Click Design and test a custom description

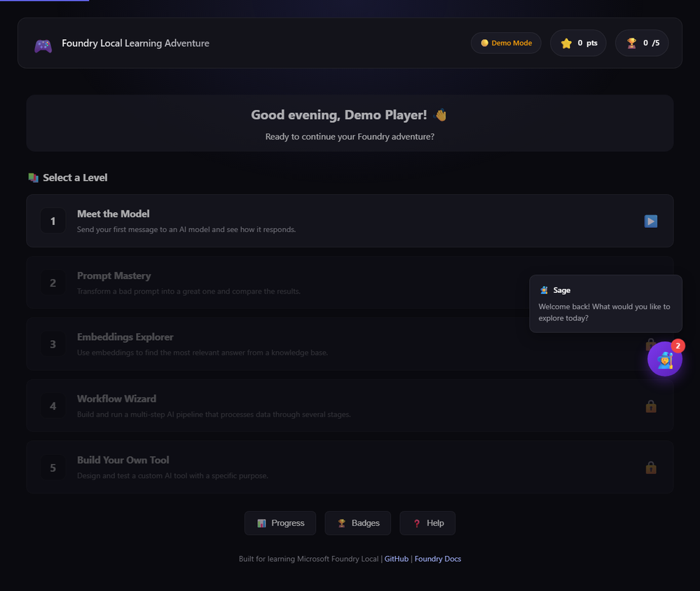[172, 475]
